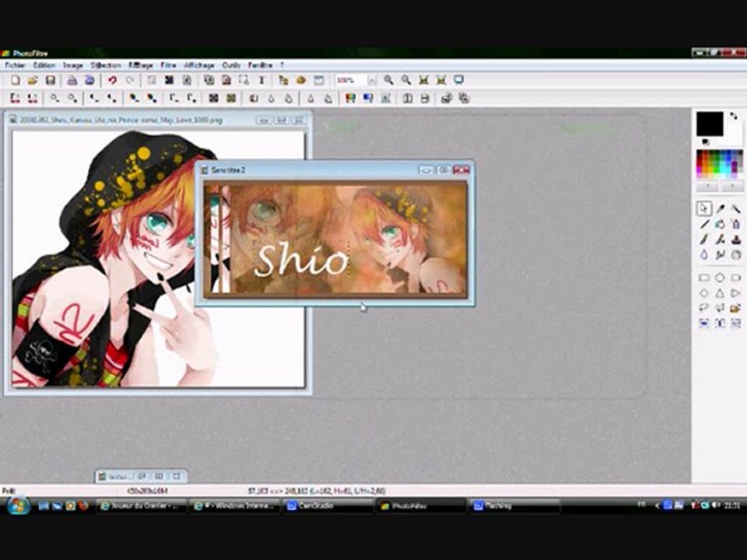This screenshot has width=747, height=560.
Task: Select the Fill bucket tool
Action: click(x=721, y=224)
